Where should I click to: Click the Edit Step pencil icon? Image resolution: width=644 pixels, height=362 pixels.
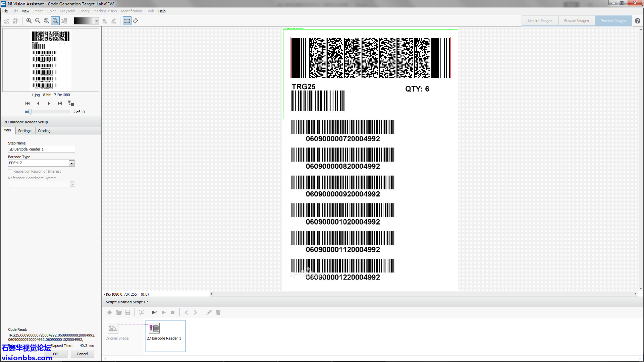pyautogui.click(x=209, y=312)
